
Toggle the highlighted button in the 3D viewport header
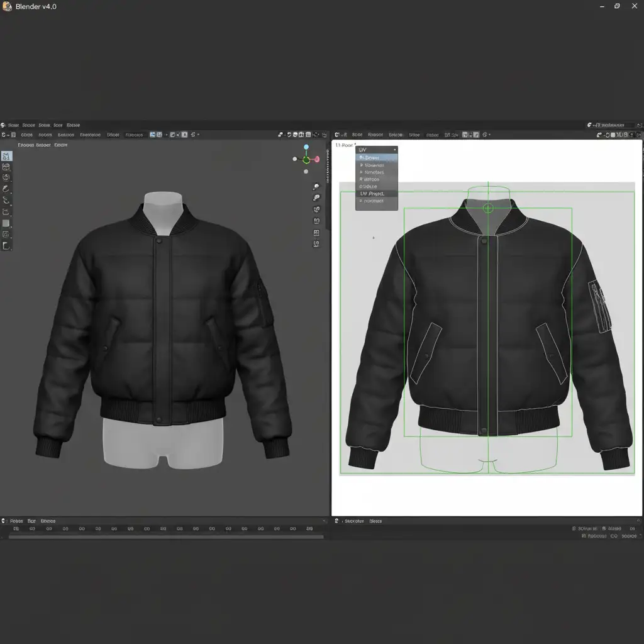[x=153, y=135]
